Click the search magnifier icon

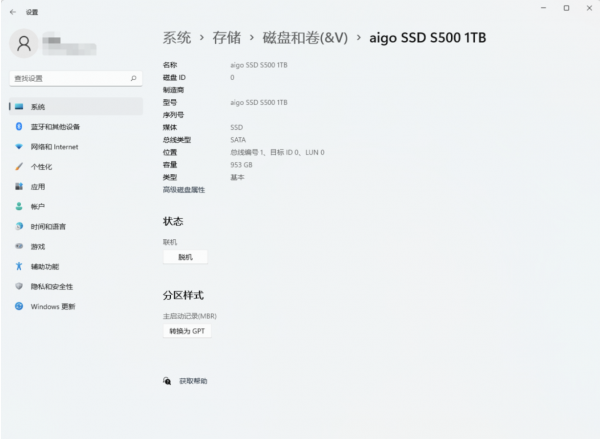pyautogui.click(x=134, y=78)
